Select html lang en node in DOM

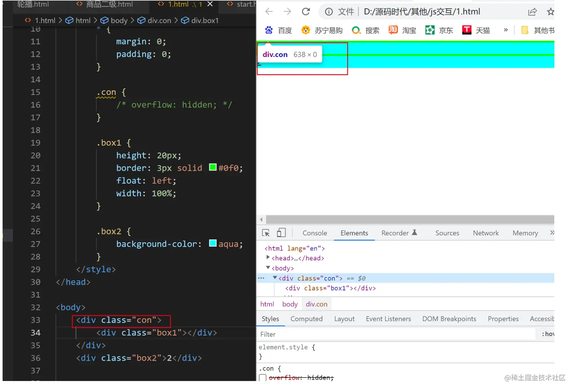[x=294, y=248]
